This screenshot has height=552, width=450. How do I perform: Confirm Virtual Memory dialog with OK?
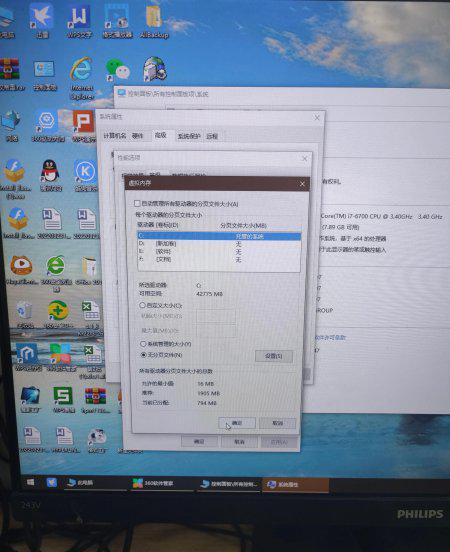237,423
